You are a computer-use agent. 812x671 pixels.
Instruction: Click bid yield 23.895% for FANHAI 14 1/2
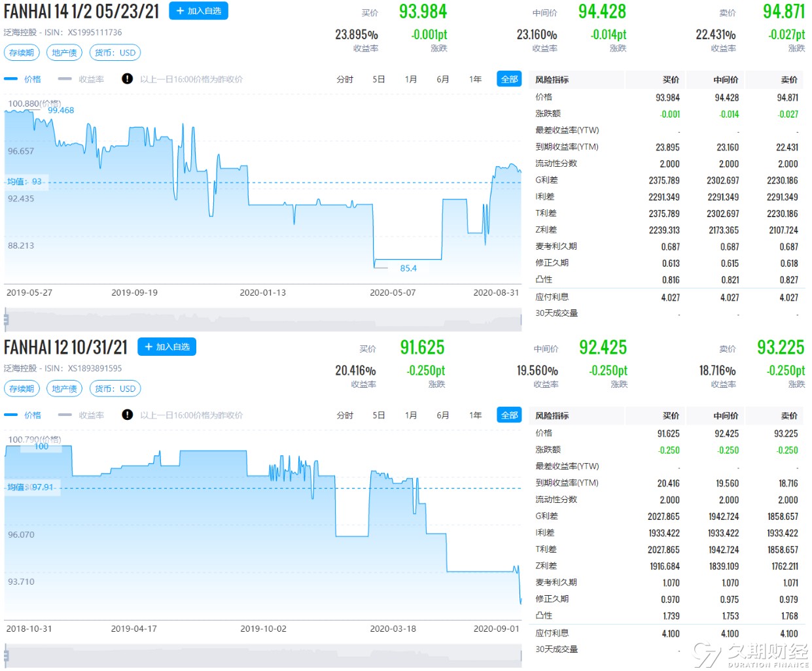click(357, 35)
